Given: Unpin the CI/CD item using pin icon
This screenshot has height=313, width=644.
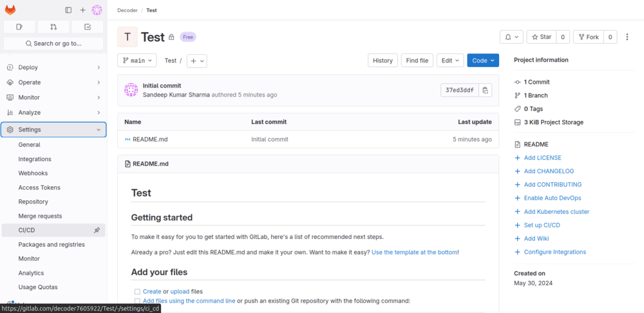Looking at the screenshot, I should 97,230.
